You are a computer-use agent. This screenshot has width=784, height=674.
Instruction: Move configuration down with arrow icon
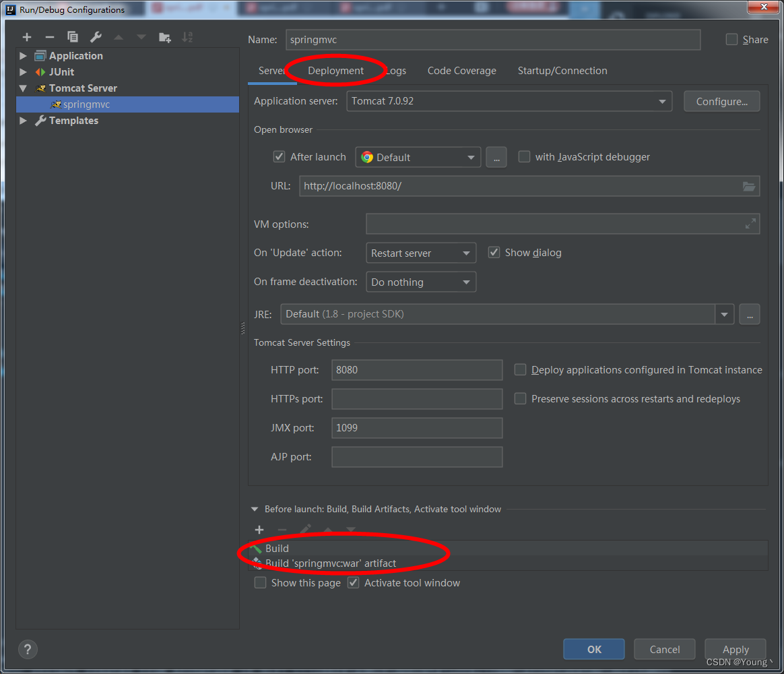pos(141,37)
